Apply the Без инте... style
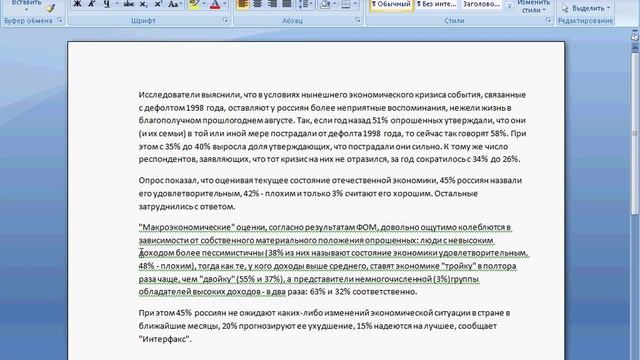The height and width of the screenshot is (360, 640). [436, 4]
